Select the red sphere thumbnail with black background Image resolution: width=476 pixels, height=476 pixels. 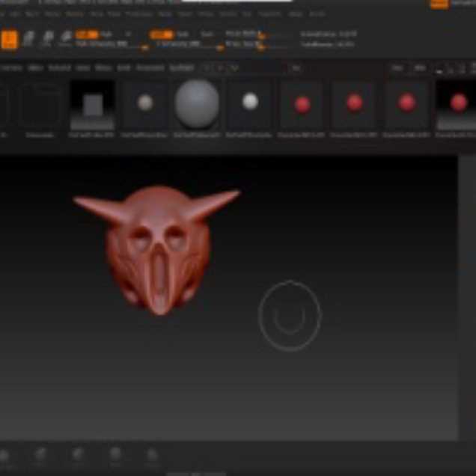coord(457,106)
